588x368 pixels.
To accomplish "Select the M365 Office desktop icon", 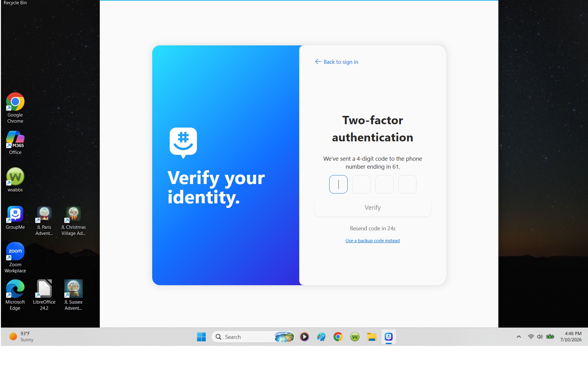I will tap(15, 143).
